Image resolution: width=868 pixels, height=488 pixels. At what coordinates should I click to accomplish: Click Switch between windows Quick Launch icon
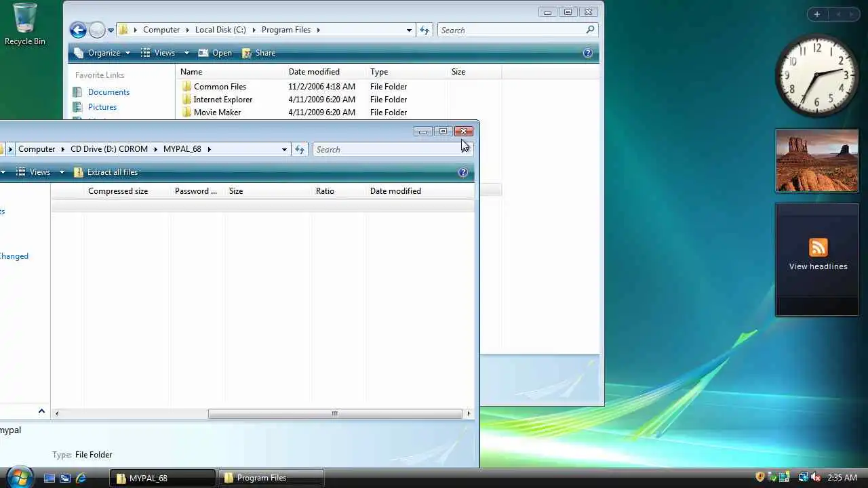(65, 478)
